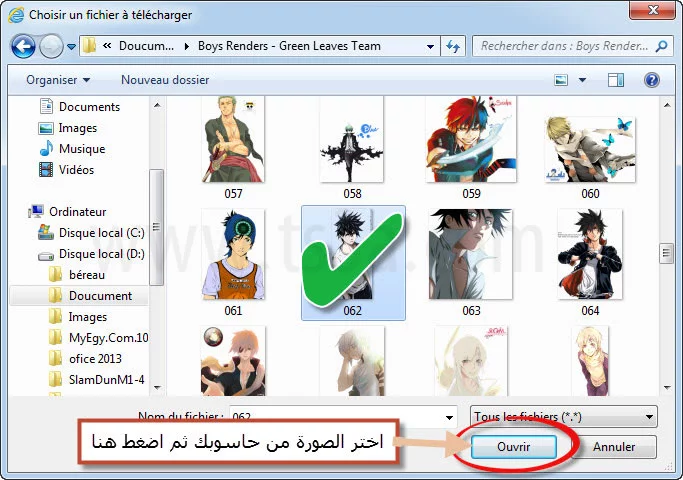Refresh the Boys Renders folder view
Viewport: 683px width, 480px height.
453,46
